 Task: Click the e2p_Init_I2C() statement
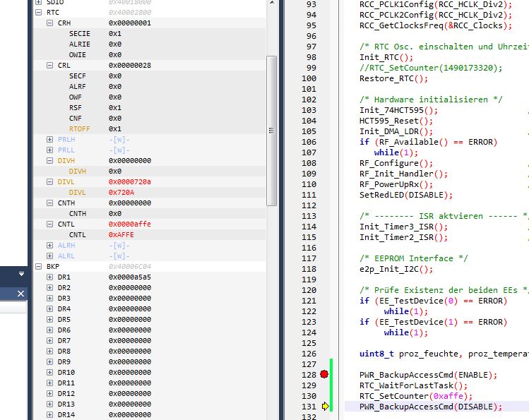(396, 269)
